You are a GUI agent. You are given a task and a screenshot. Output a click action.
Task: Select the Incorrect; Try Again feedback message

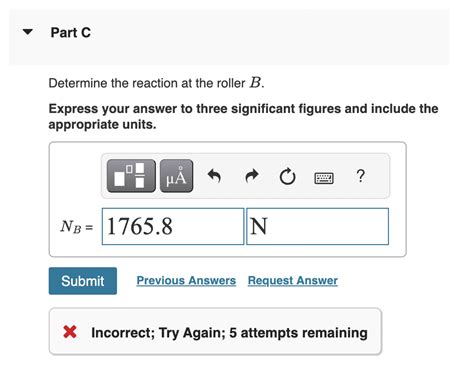pos(229,333)
